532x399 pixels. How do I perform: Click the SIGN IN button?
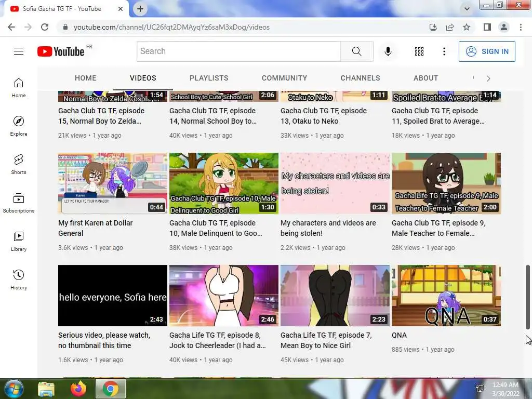[x=487, y=51]
